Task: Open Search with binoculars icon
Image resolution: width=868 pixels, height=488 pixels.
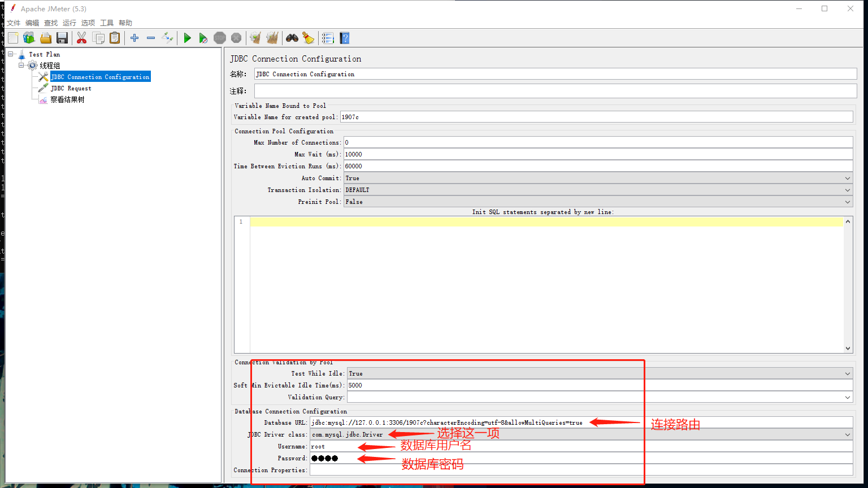Action: (x=292, y=38)
